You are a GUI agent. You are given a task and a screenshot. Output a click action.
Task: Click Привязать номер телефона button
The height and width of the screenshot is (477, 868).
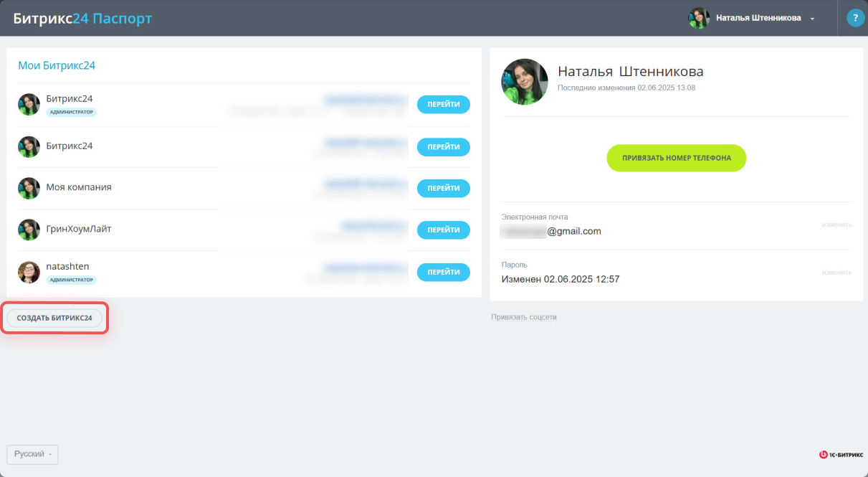676,158
